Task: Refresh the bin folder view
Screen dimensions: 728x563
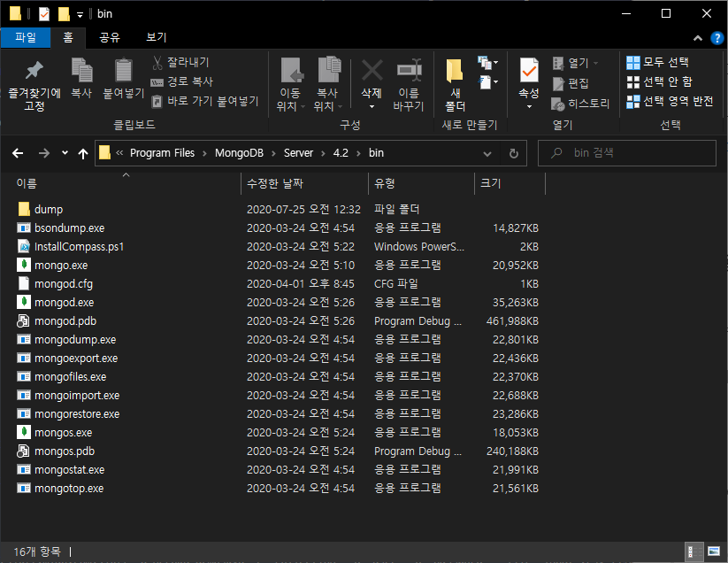Action: (x=514, y=153)
